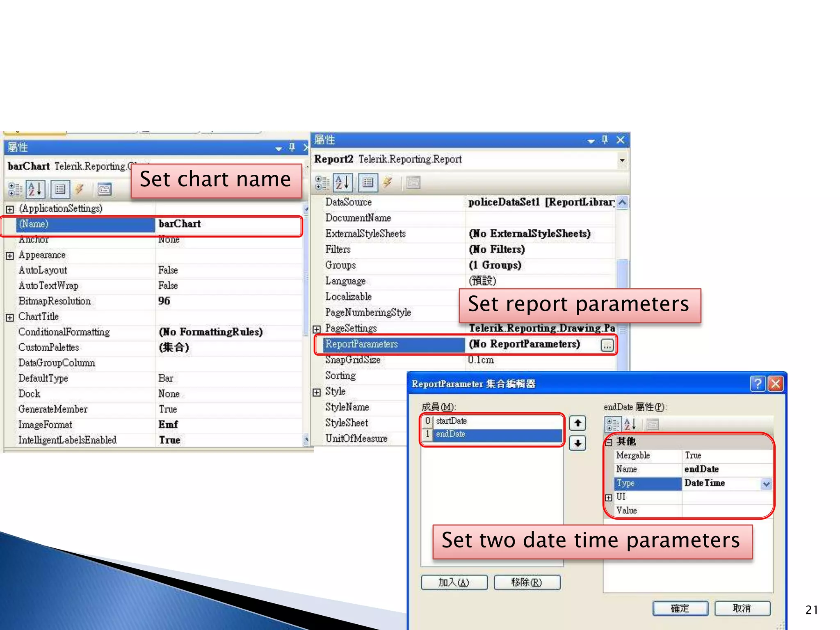Move member down with the down arrow
Image resolution: width=840 pixels, height=630 pixels.
coord(577,443)
